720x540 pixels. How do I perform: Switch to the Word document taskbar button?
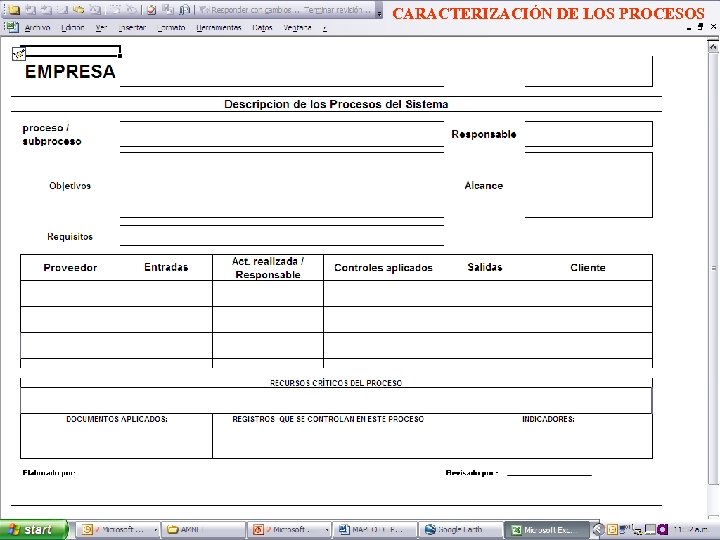tap(374, 530)
